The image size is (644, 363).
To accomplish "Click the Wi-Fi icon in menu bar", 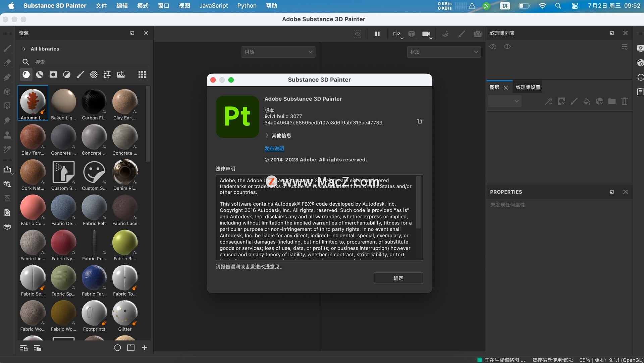I will point(542,6).
